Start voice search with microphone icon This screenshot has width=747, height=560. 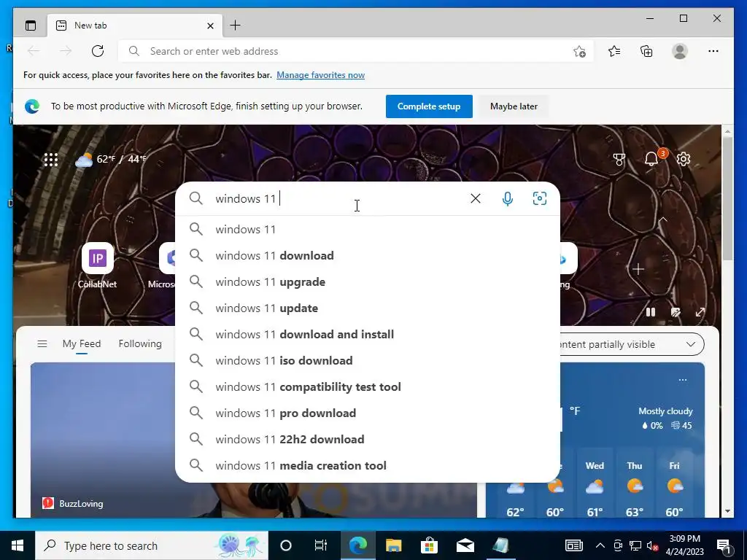pos(508,198)
